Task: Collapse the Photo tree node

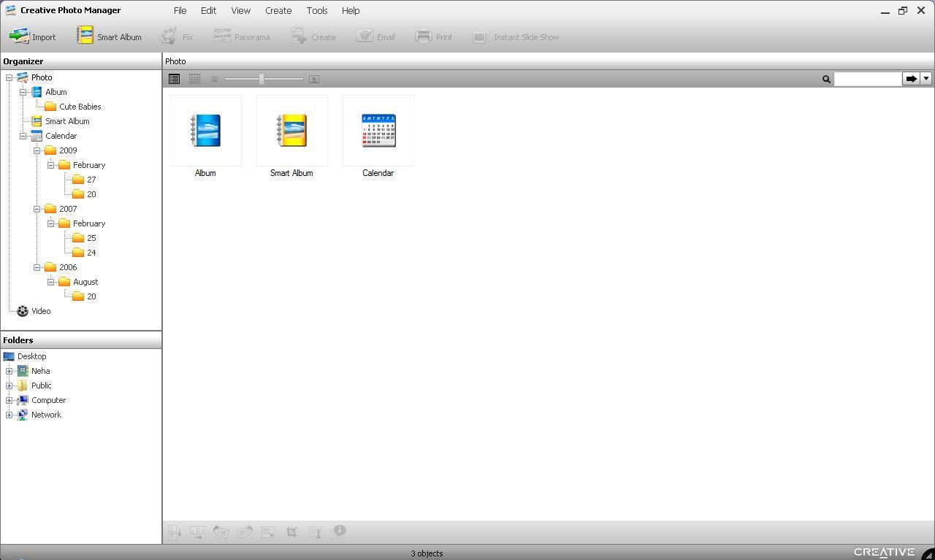Action: [x=9, y=77]
